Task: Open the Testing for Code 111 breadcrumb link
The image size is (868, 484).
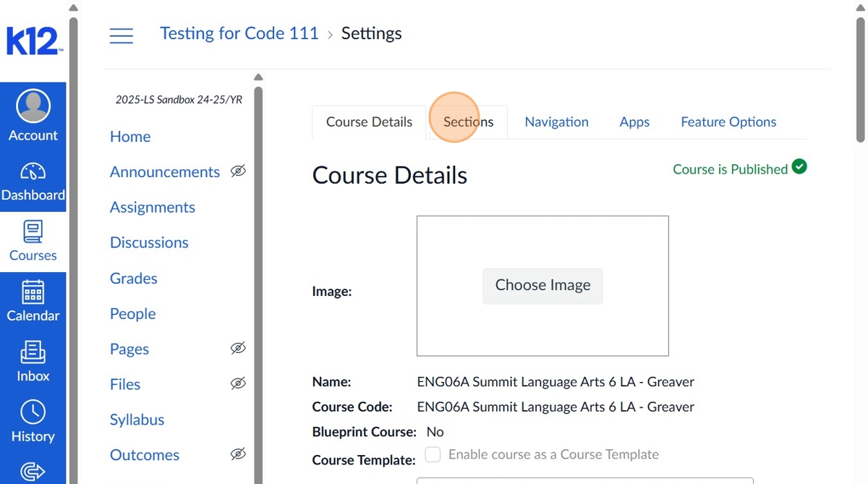Action: coord(239,33)
